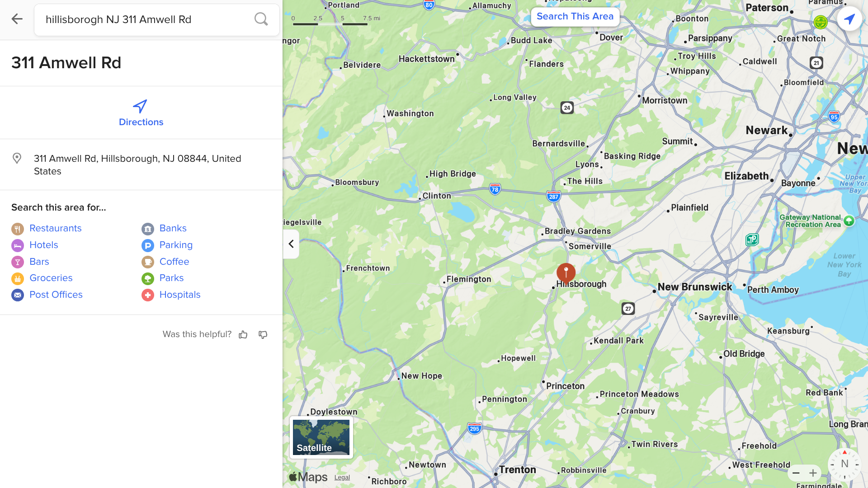Click the compass north indicator

(844, 464)
